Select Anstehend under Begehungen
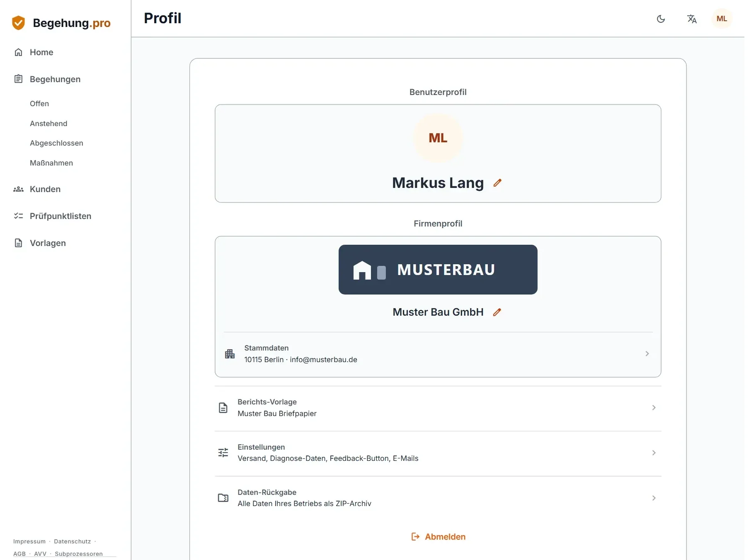The height and width of the screenshot is (560, 756). pos(48,124)
